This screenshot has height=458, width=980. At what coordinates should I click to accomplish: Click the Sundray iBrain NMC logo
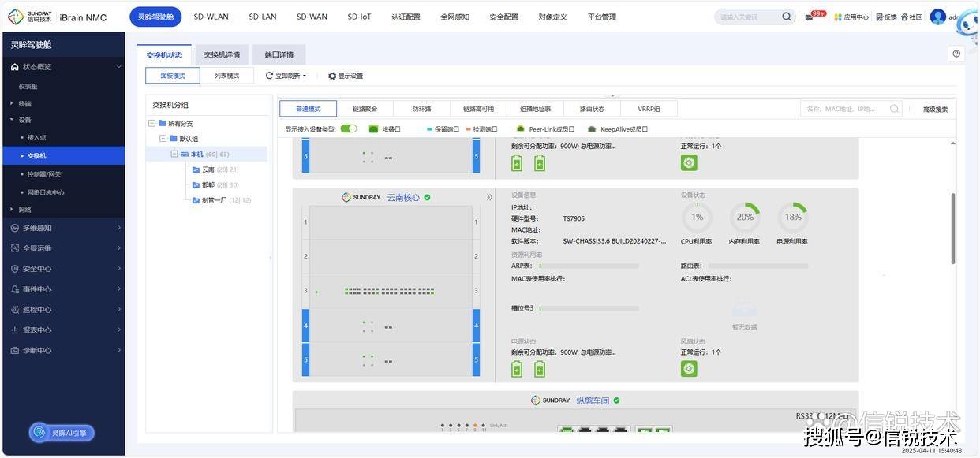pyautogui.click(x=57, y=17)
